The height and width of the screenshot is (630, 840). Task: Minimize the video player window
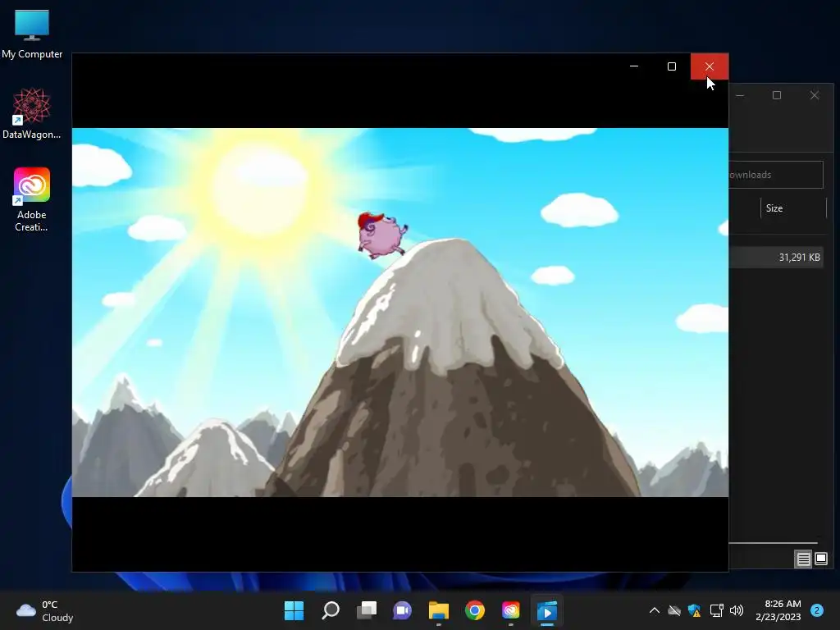(x=634, y=66)
